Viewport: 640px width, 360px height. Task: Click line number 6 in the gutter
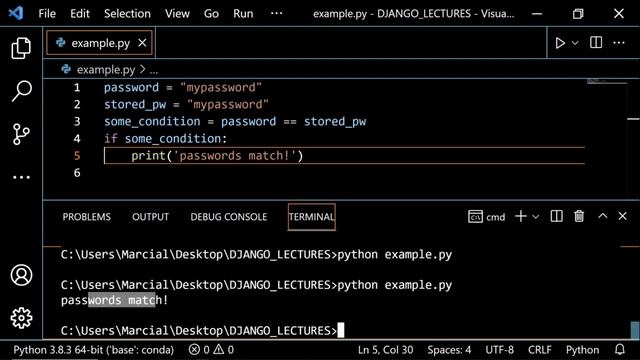tap(77, 173)
